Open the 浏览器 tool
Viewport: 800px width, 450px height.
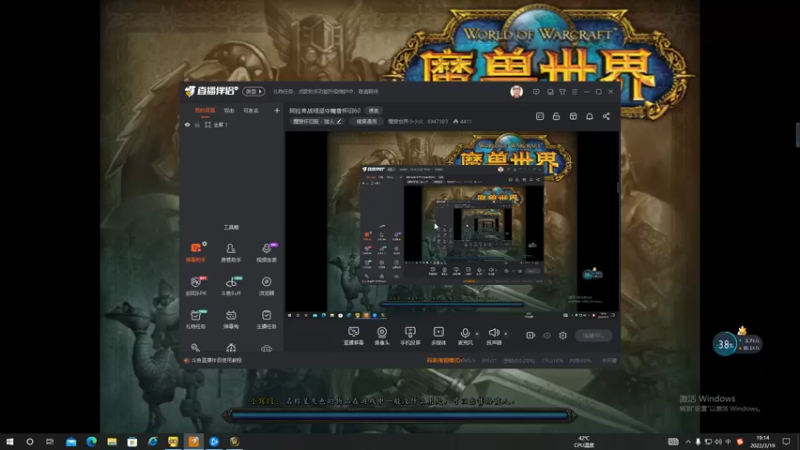click(x=266, y=286)
